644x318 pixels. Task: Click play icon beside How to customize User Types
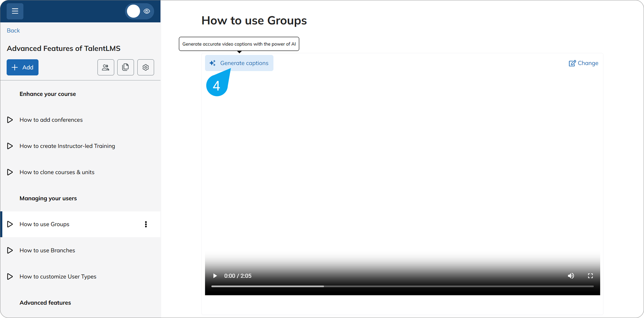pos(10,276)
